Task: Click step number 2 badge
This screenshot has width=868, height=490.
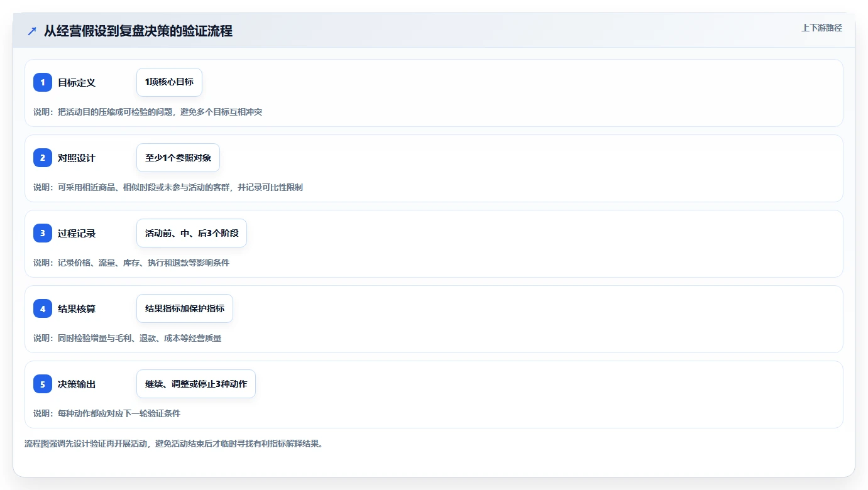Action: click(x=43, y=158)
